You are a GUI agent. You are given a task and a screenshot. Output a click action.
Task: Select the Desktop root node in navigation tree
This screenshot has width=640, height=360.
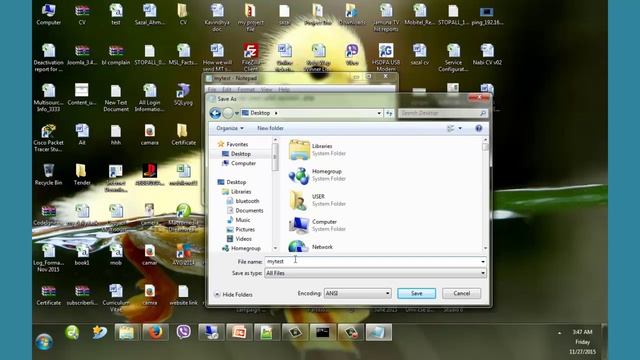click(x=232, y=182)
